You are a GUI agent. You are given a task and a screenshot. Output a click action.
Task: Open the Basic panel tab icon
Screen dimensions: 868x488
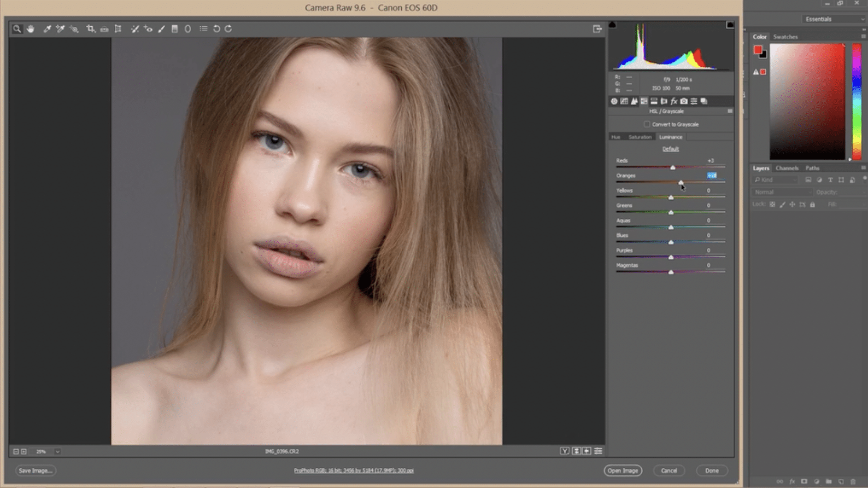click(x=614, y=101)
